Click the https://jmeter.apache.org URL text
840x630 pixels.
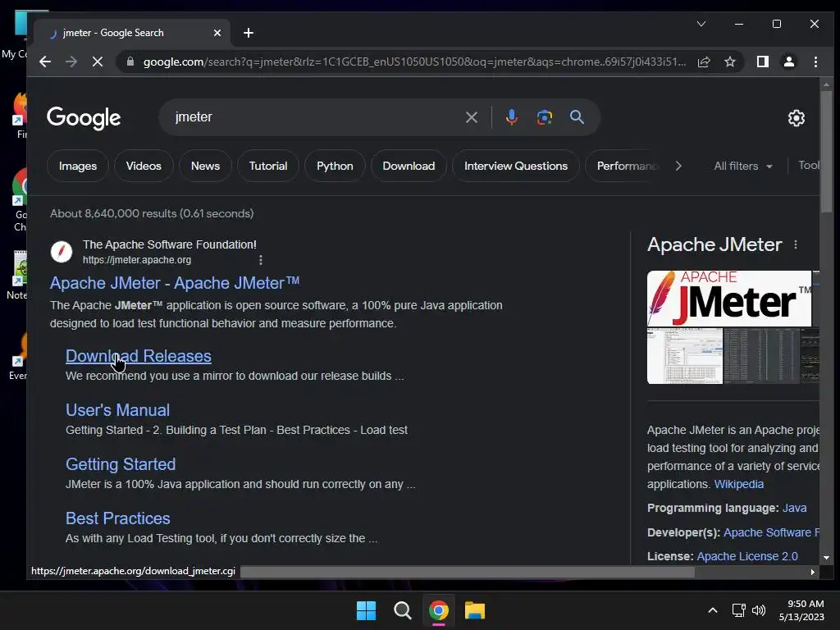coord(137,260)
